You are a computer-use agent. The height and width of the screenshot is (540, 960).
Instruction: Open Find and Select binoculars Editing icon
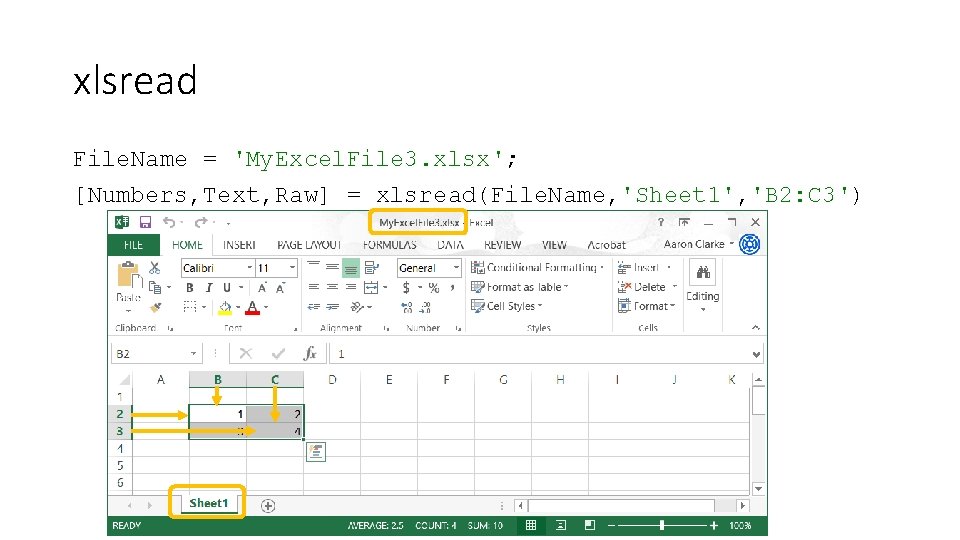[703, 272]
